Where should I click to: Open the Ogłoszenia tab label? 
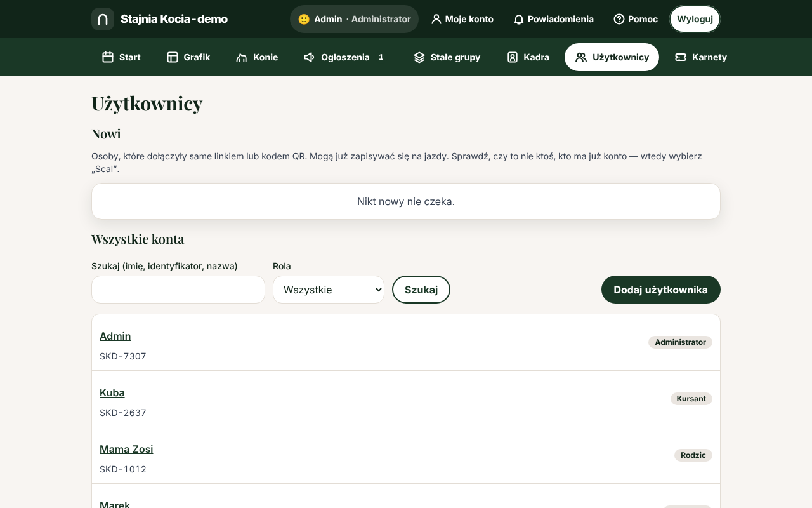(345, 57)
